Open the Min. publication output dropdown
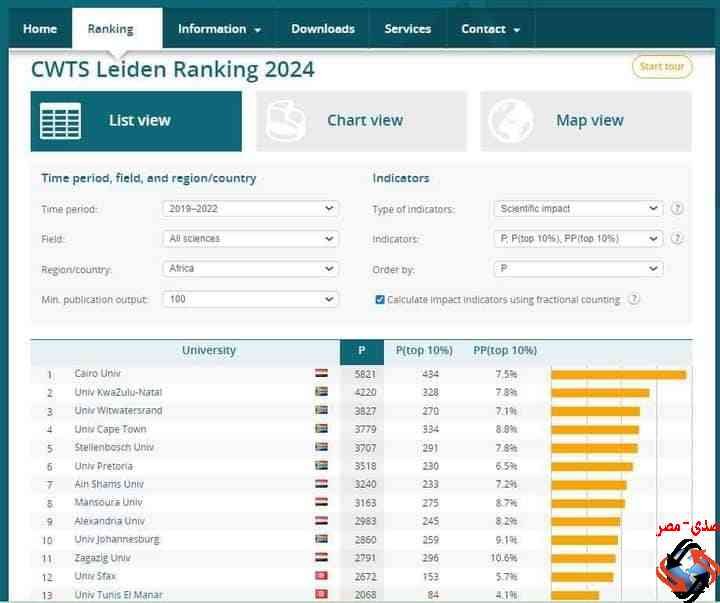 click(x=250, y=299)
